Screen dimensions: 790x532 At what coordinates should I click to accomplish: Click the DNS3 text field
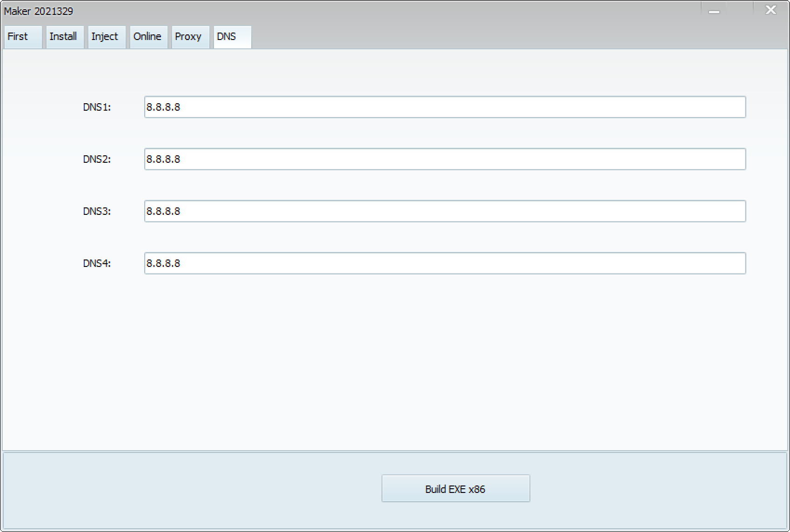(x=445, y=211)
